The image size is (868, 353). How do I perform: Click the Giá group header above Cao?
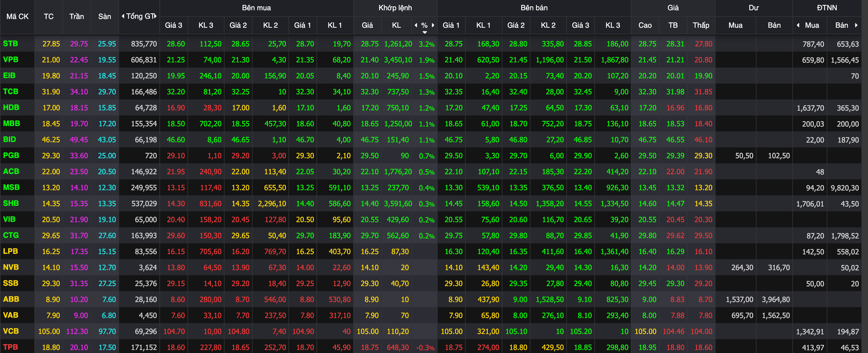click(x=673, y=8)
